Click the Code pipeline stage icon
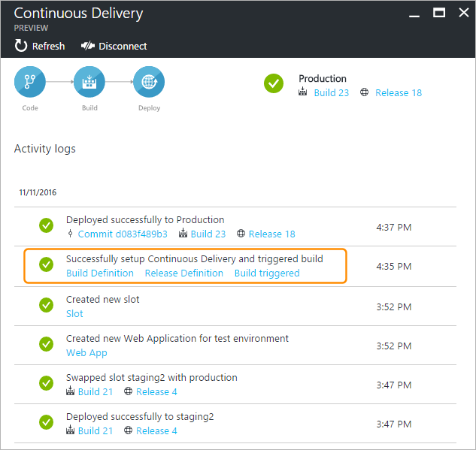The height and width of the screenshot is (450, 476). click(30, 82)
